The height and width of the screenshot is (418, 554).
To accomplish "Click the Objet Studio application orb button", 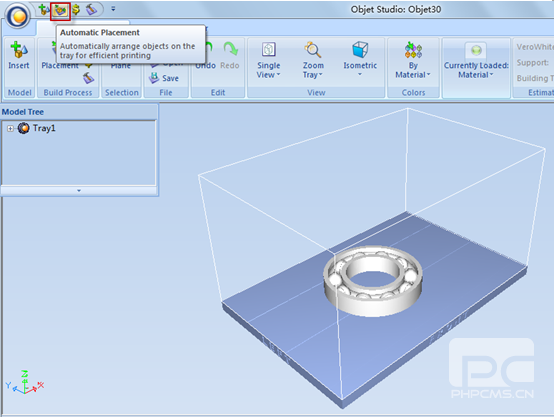I will point(17,16).
